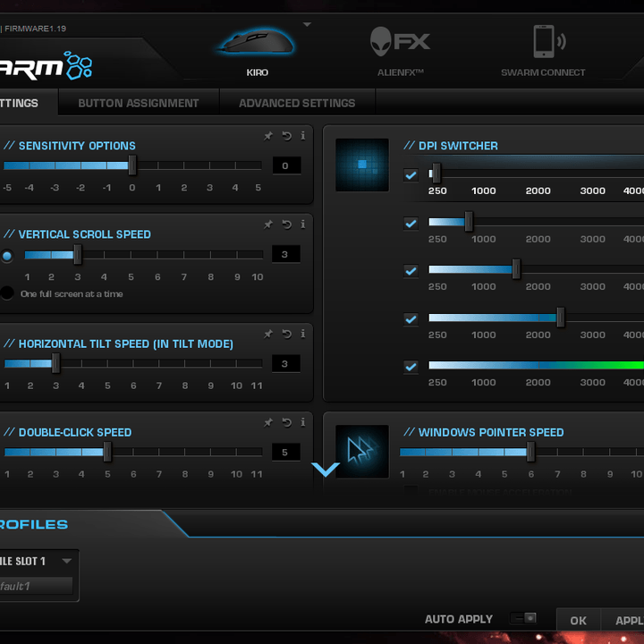This screenshot has height=644, width=644.
Task: Reset Vertical Scroll Speed to default
Action: [x=287, y=225]
